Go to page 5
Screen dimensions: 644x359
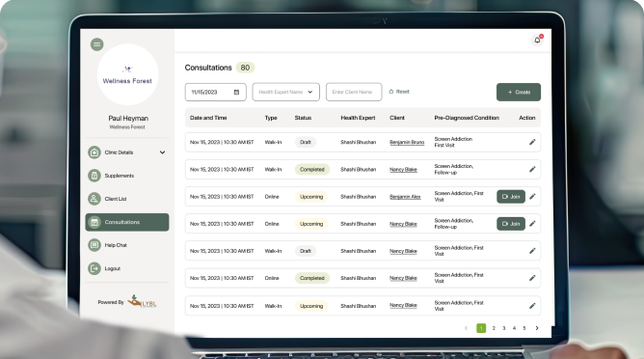tap(524, 328)
